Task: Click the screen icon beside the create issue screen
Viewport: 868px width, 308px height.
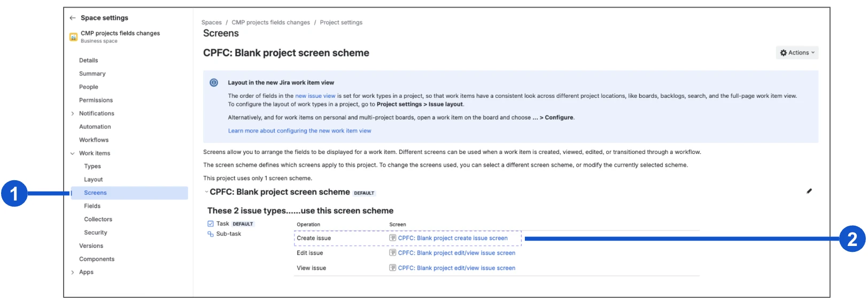Action: click(x=393, y=238)
